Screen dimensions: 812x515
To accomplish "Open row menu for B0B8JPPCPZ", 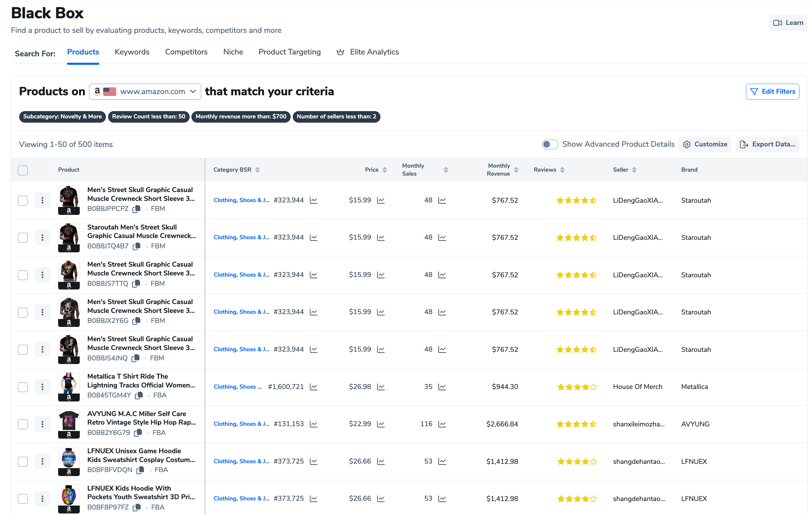I will (x=43, y=200).
